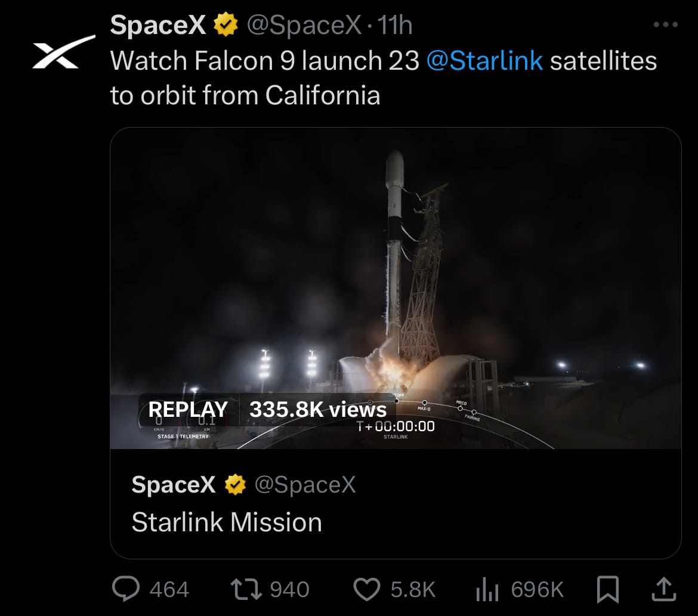Click the 335.8K views label
The image size is (698, 616).
[x=318, y=410]
